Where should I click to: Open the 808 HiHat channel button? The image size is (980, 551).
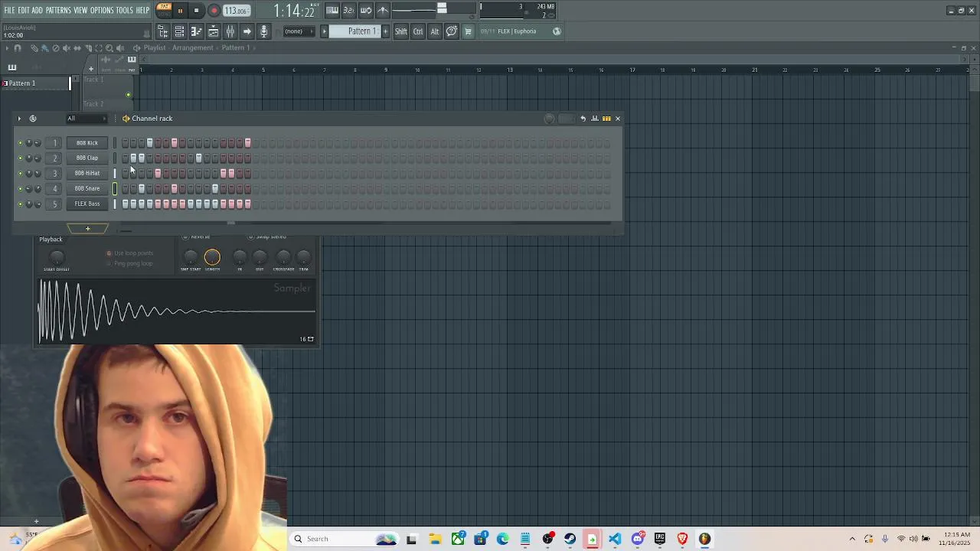pyautogui.click(x=87, y=174)
